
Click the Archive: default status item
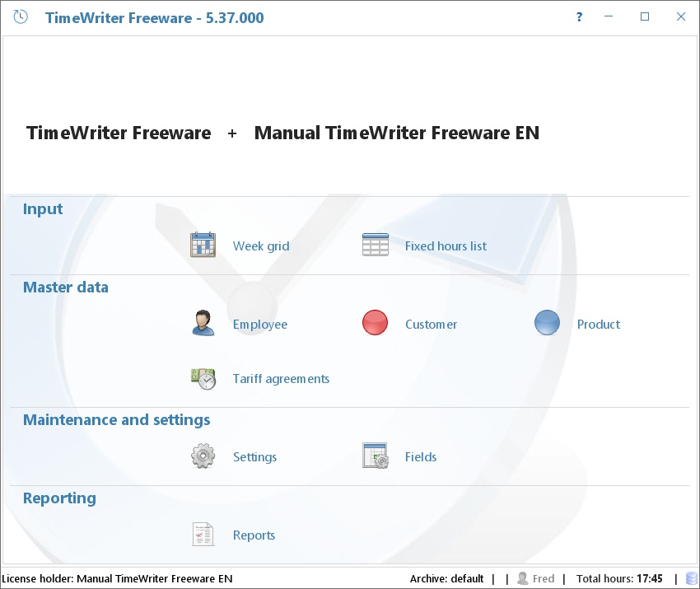coord(446,577)
